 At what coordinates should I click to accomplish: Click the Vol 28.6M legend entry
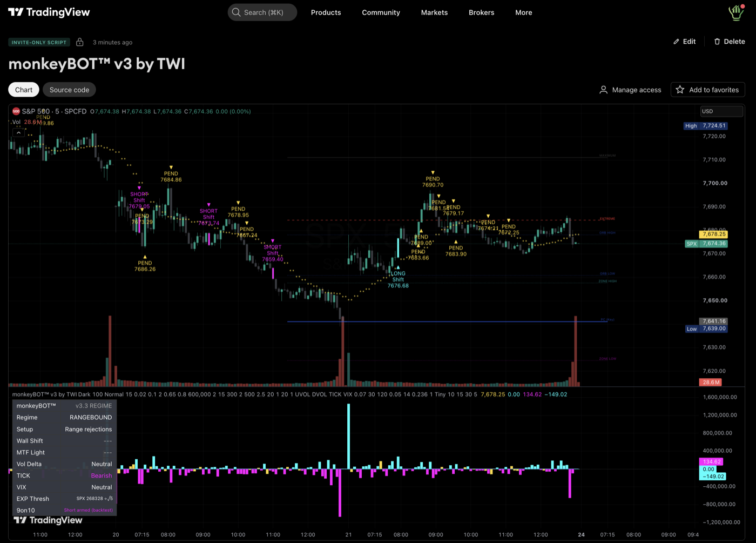click(x=27, y=122)
